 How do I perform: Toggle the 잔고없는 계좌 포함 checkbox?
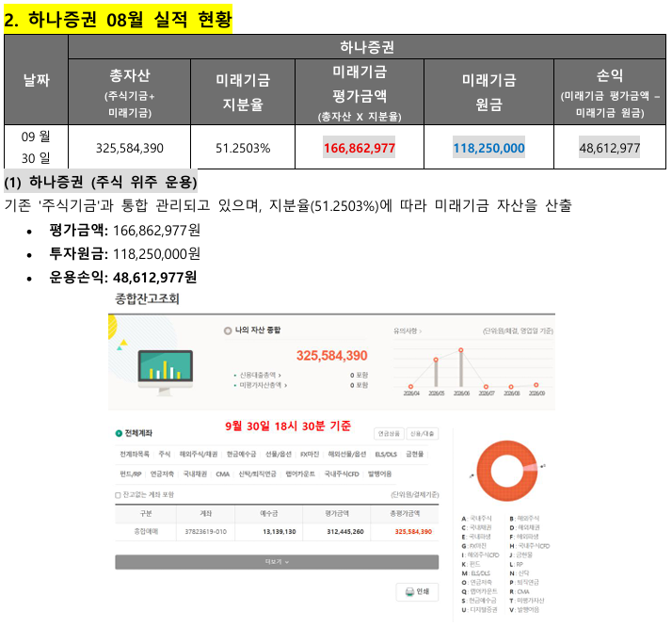118,495
